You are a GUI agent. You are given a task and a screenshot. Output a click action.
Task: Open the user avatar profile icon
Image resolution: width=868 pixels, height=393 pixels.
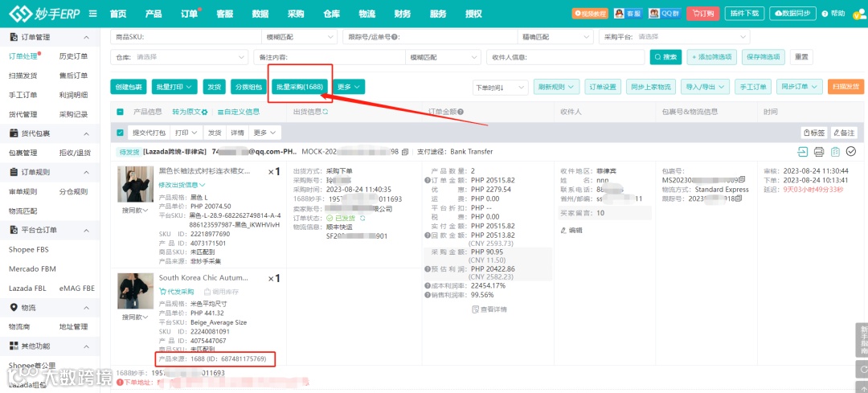tap(860, 14)
